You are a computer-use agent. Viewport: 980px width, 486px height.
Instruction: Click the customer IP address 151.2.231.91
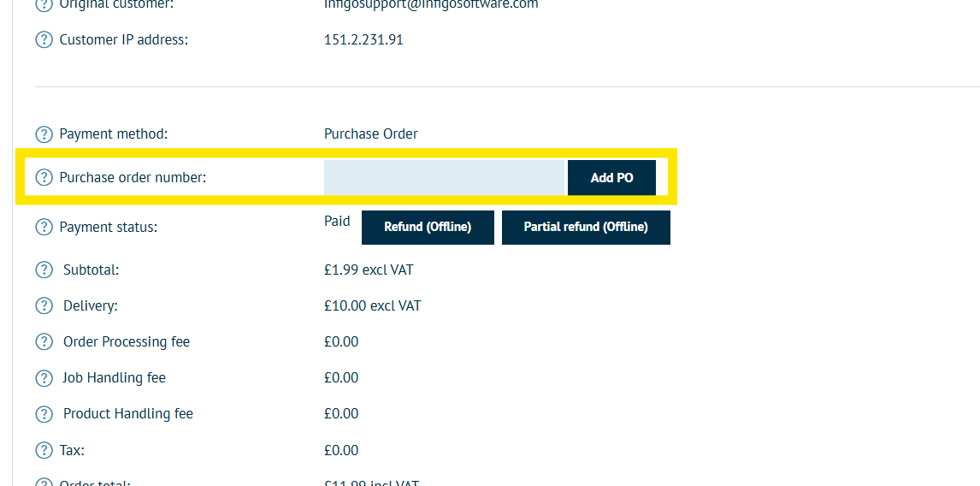coord(363,40)
